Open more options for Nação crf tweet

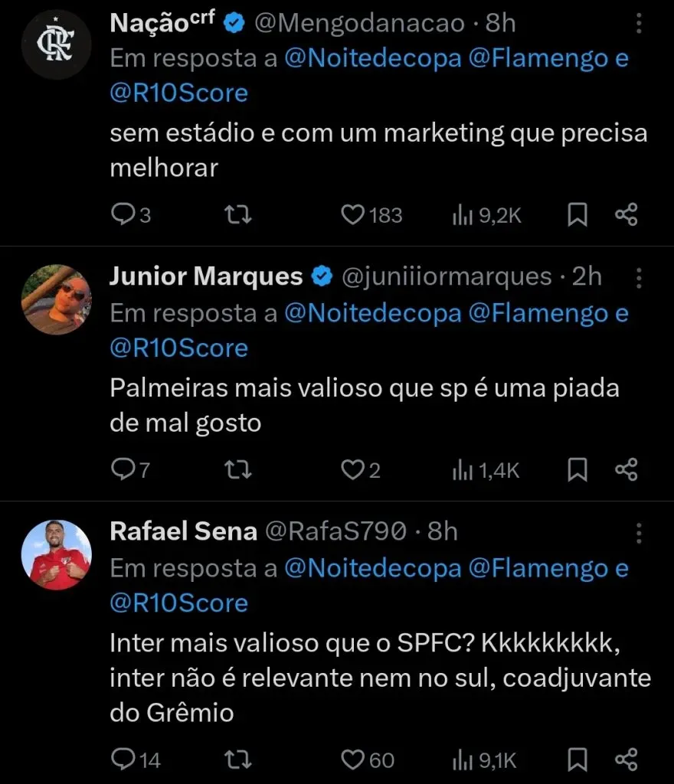tap(639, 24)
